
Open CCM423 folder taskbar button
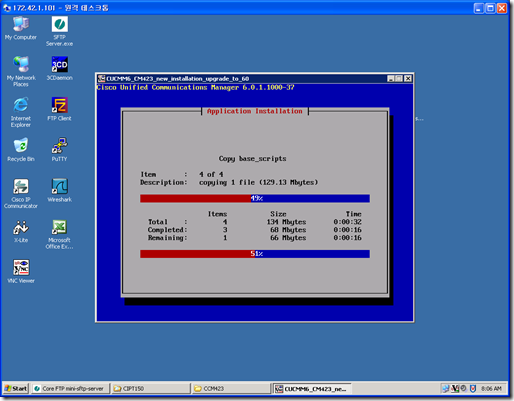point(231,389)
